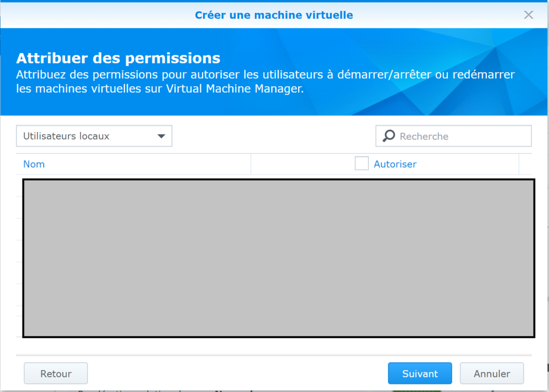The image size is (549, 392).
Task: Click the permissions description text in banner
Action: pyautogui.click(x=265, y=74)
